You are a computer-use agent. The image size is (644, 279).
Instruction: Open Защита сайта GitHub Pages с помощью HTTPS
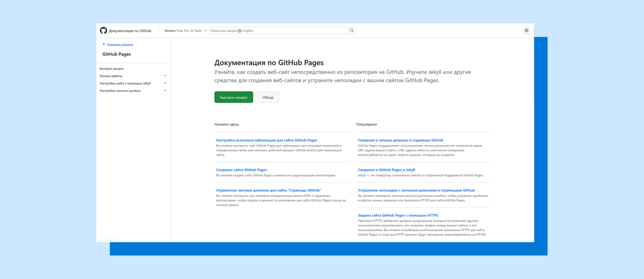[398, 215]
